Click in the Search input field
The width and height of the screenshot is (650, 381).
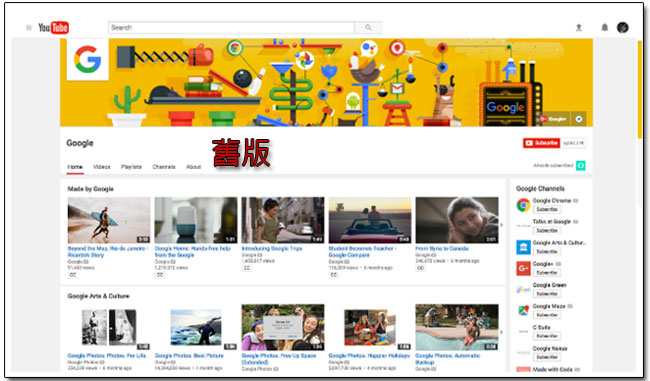pos(231,28)
